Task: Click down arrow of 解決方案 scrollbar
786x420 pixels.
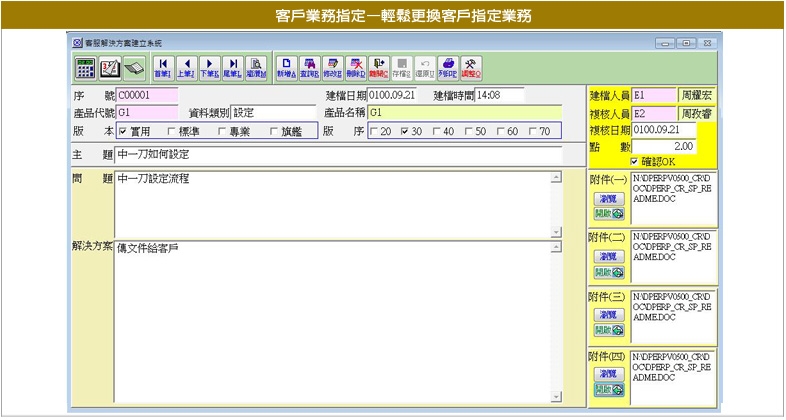Action: [555, 396]
